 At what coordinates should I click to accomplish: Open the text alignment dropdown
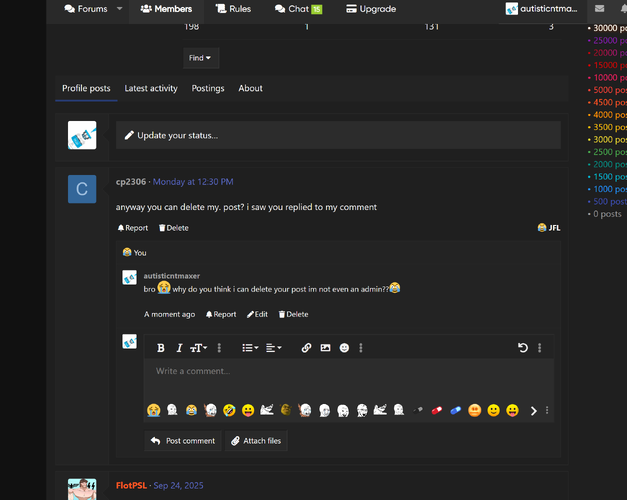(x=274, y=348)
